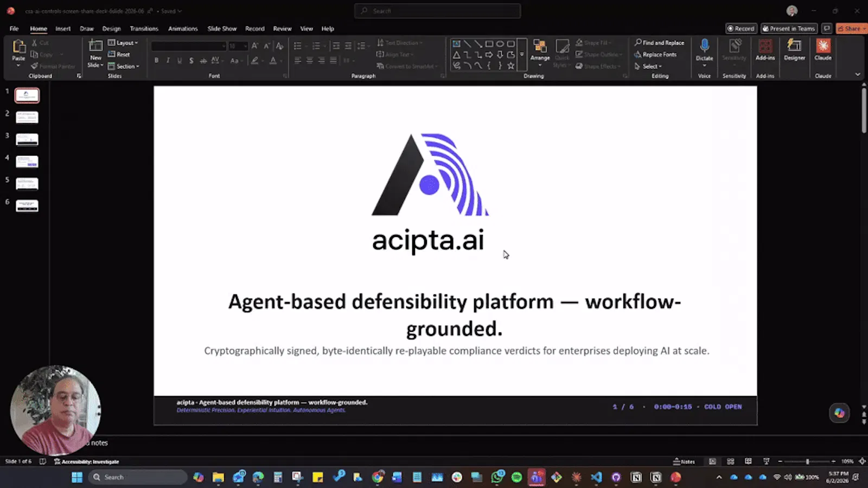Viewport: 868px width, 488px height.
Task: Open Accessibility: Investigate status item
Action: coord(87,461)
